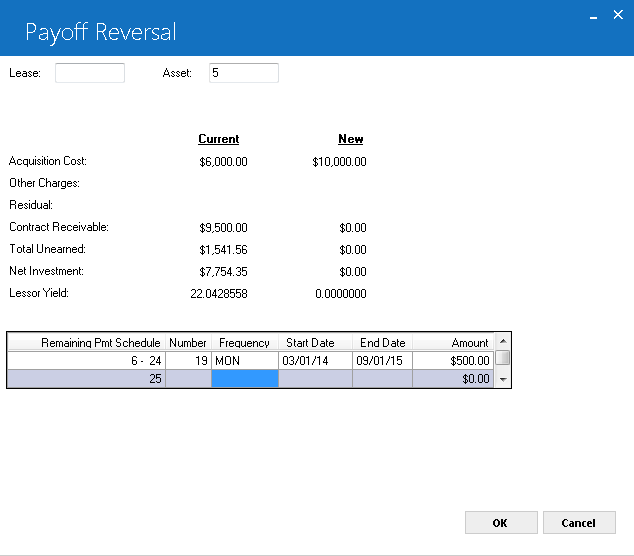The image size is (634, 556).
Task: Click the new Contract Receivable $0.00 value
Action: [x=353, y=228]
